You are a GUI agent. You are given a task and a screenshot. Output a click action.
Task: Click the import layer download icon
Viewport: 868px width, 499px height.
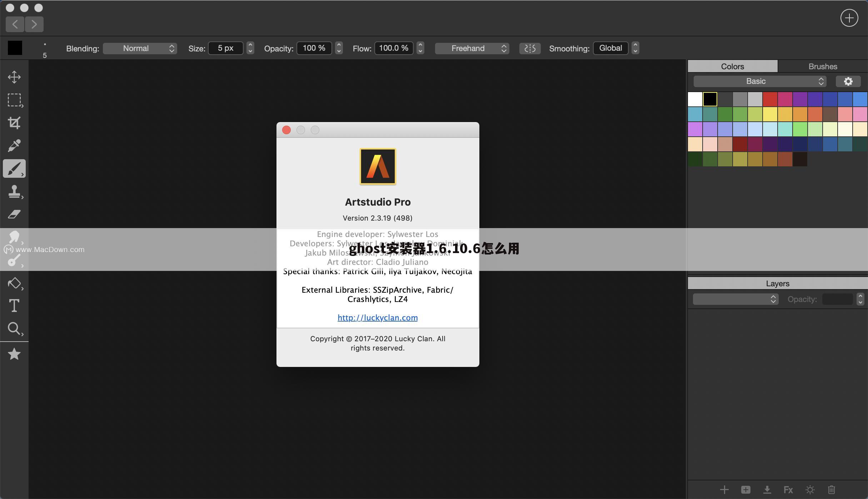[767, 490]
